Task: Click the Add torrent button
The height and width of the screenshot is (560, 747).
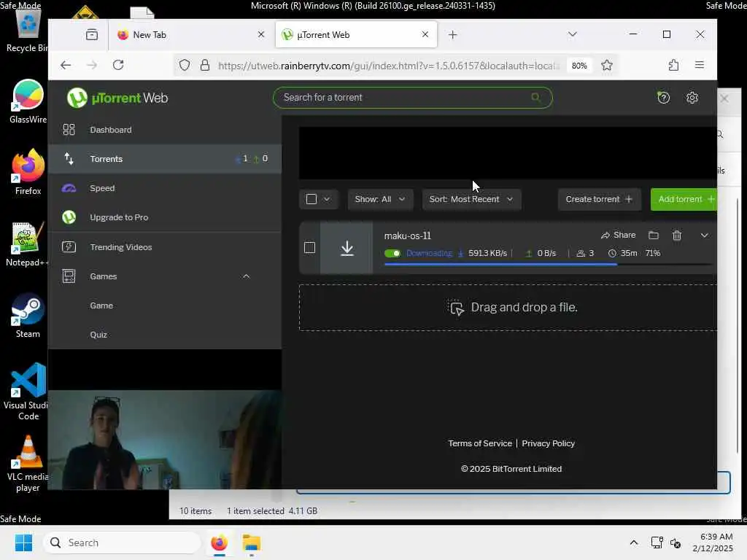Action: point(684,199)
